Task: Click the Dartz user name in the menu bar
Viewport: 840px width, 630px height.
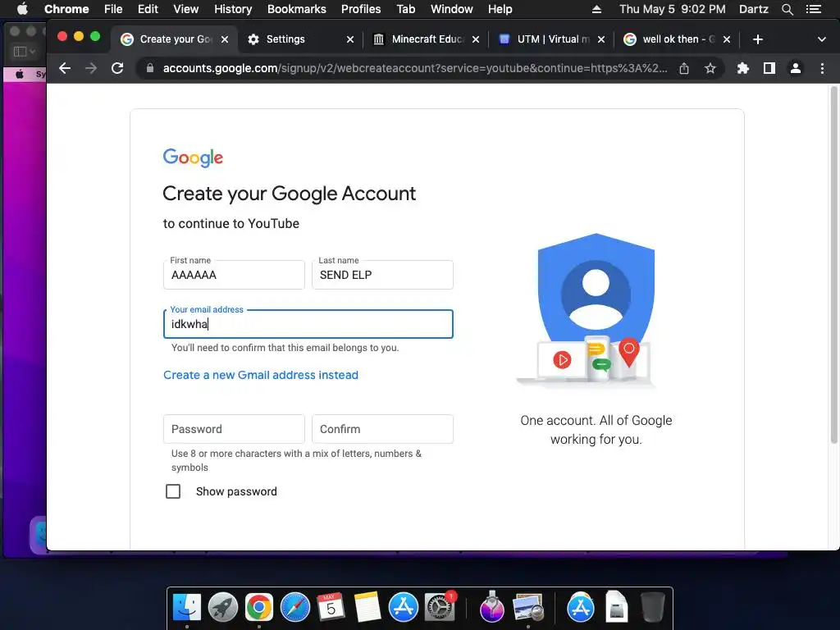Action: (754, 9)
